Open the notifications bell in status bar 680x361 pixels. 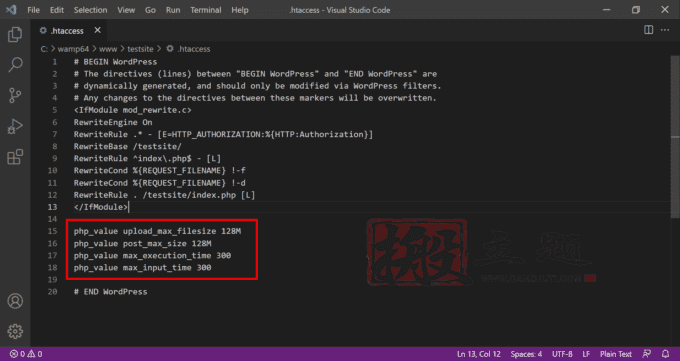[665, 354]
